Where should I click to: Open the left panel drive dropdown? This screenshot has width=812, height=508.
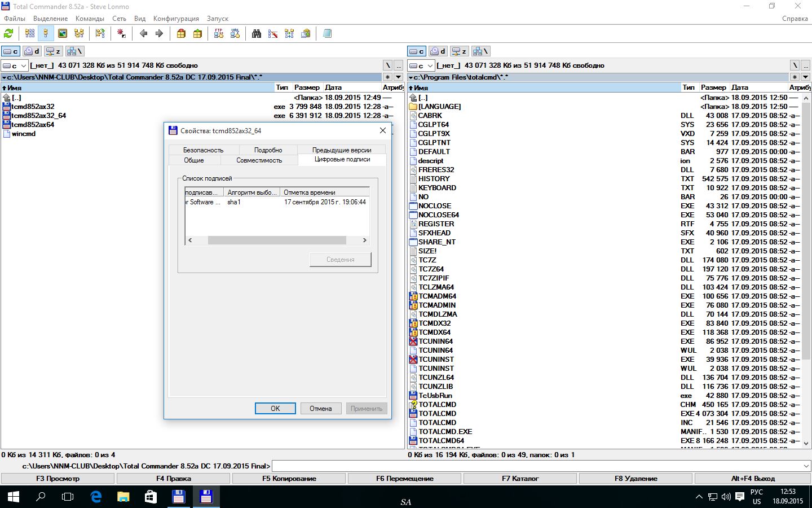[x=15, y=66]
